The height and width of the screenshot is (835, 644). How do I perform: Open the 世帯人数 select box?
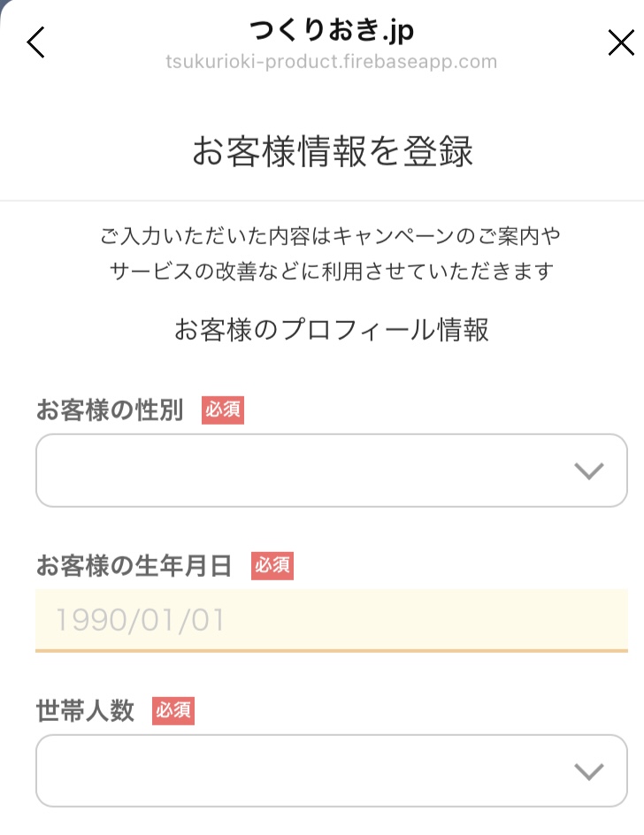point(332,770)
